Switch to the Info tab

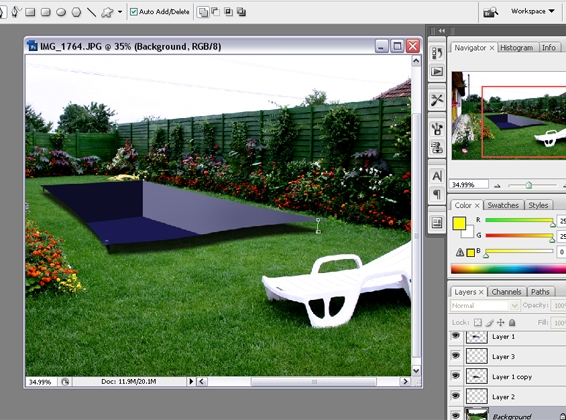pos(548,48)
